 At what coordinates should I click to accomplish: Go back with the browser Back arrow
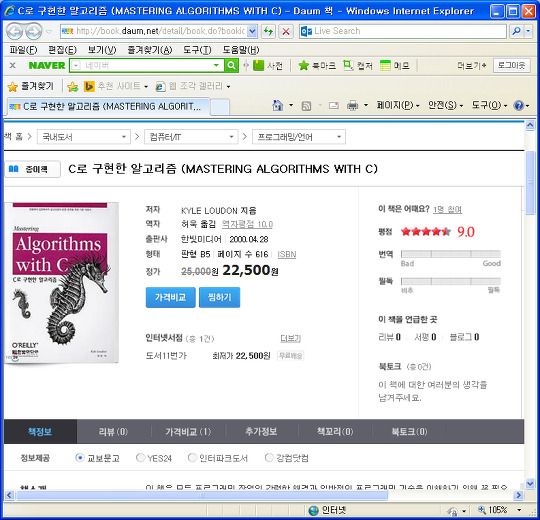coord(14,31)
